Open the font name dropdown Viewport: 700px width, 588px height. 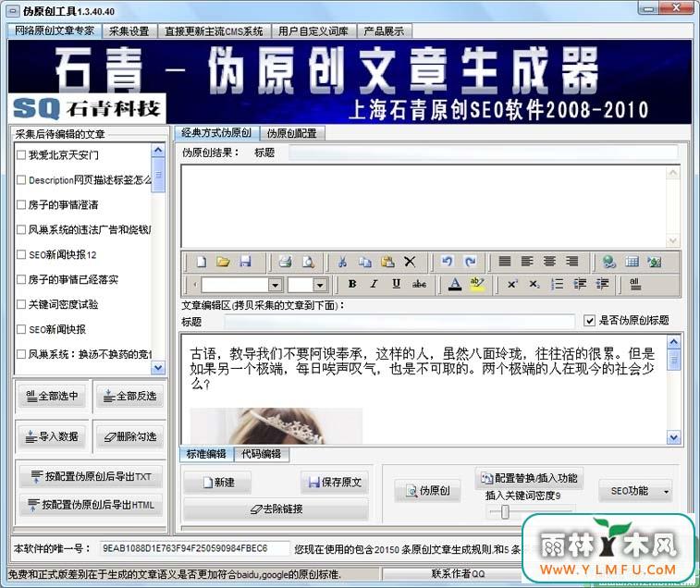point(276,285)
